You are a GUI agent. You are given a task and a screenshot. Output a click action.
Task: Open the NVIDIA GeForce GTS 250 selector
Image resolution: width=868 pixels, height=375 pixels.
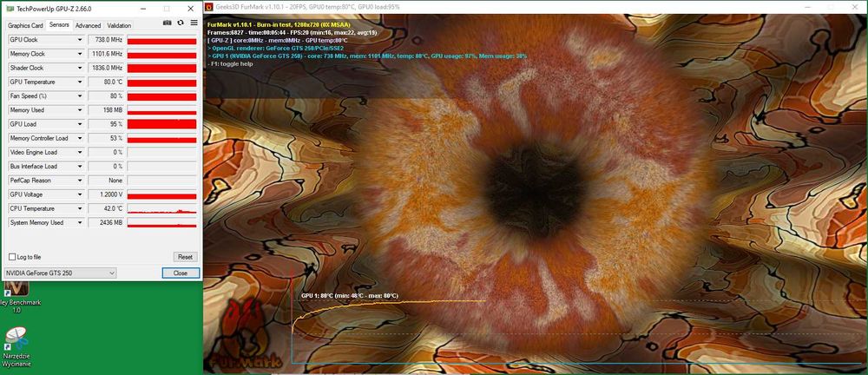pos(60,273)
